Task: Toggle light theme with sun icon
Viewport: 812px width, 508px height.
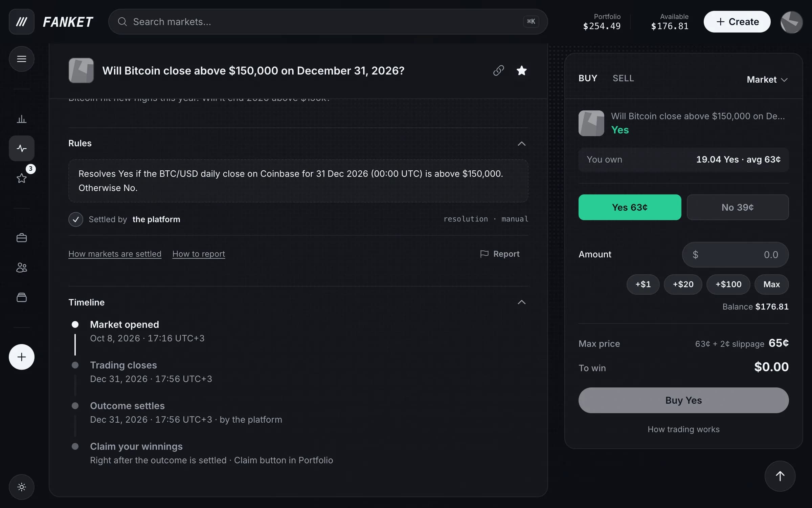Action: point(22,487)
